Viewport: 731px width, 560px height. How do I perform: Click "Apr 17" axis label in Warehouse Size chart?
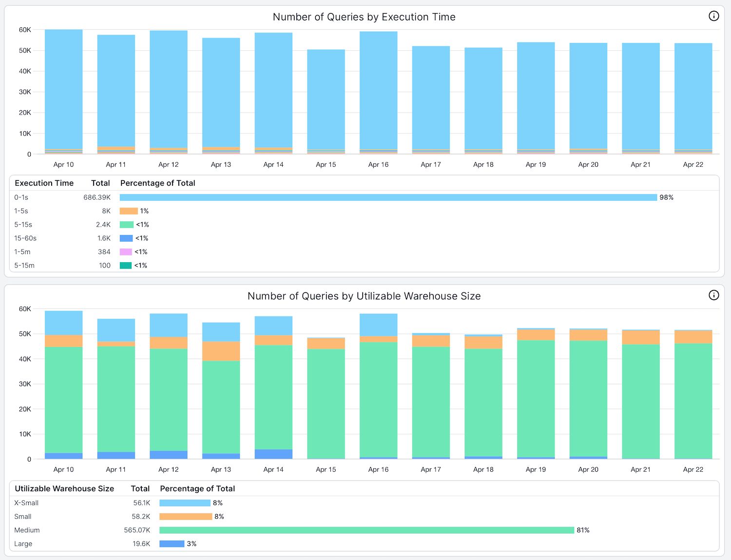coord(431,470)
